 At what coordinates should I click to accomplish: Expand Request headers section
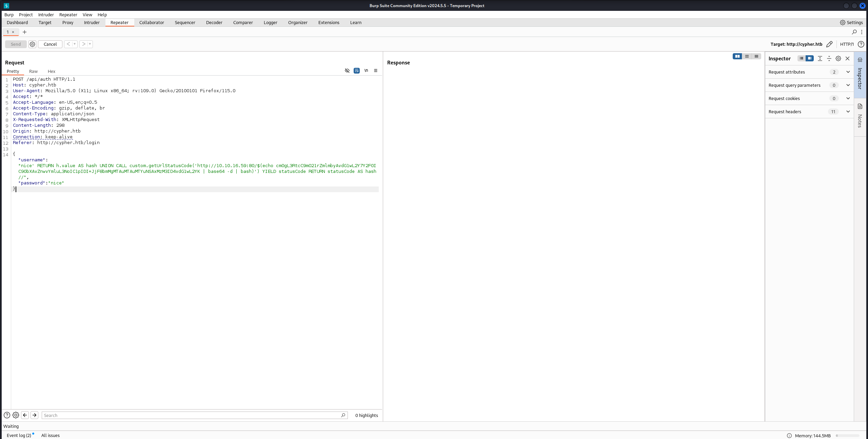[809, 112]
